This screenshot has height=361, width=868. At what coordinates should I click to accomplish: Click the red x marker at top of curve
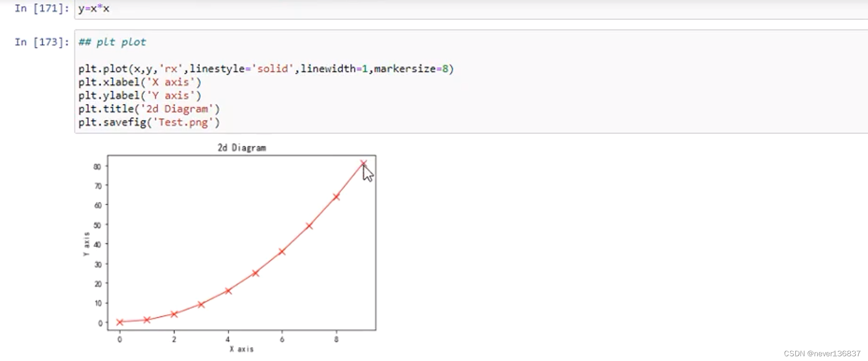pos(363,163)
